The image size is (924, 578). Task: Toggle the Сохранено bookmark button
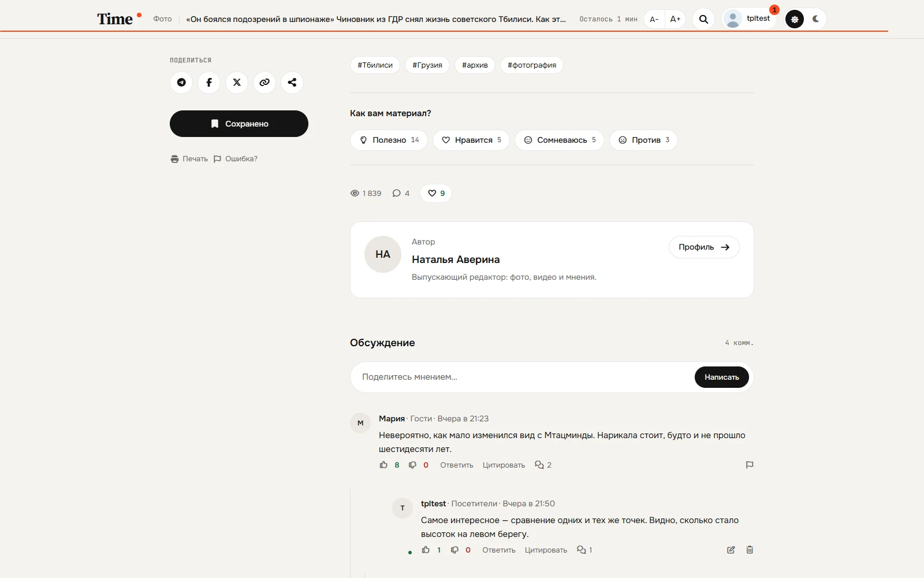point(239,124)
